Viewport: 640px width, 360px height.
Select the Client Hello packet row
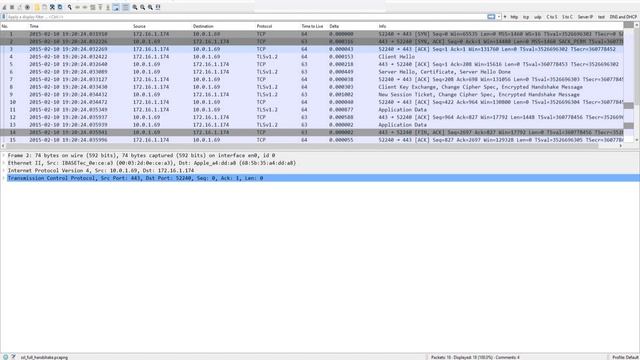[x=312, y=57]
